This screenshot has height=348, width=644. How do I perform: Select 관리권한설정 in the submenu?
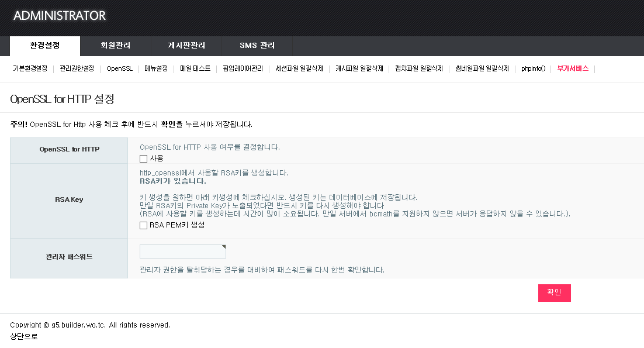[x=77, y=68]
